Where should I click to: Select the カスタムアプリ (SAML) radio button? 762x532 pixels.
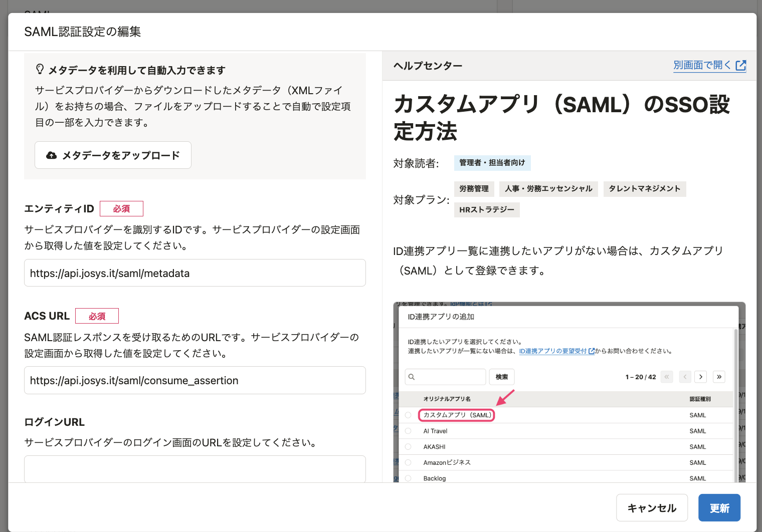408,415
